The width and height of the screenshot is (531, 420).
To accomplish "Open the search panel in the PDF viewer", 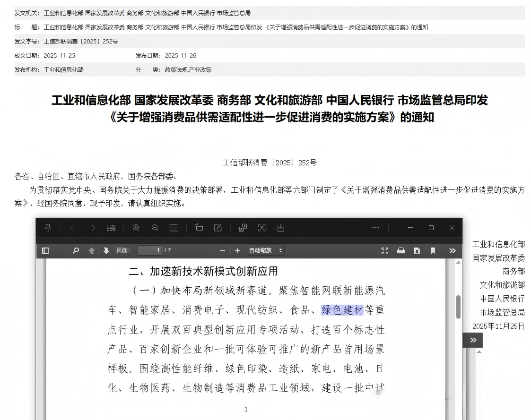I will (x=76, y=251).
